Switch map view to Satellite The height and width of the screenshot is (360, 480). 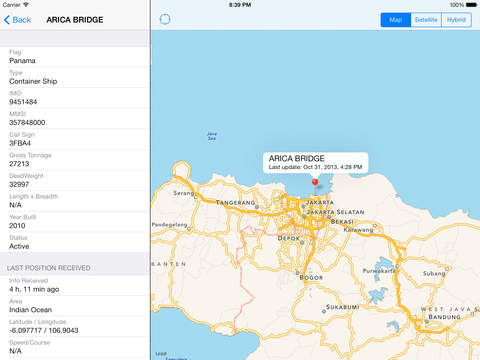tap(426, 20)
